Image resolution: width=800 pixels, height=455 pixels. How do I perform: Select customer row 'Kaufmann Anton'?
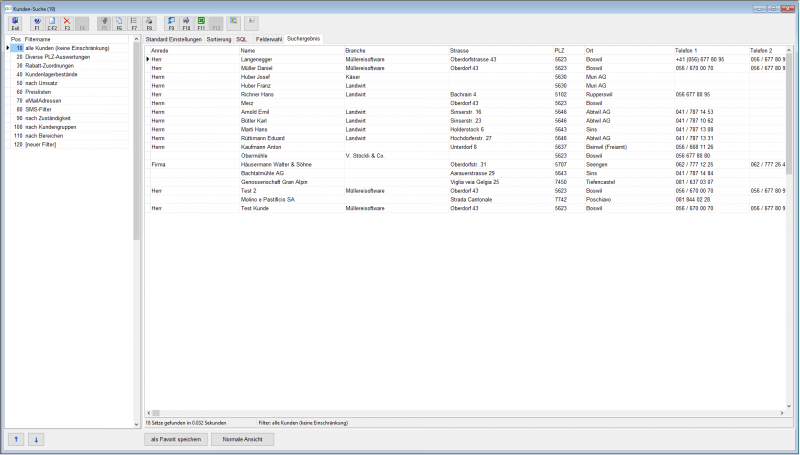tap(465, 147)
